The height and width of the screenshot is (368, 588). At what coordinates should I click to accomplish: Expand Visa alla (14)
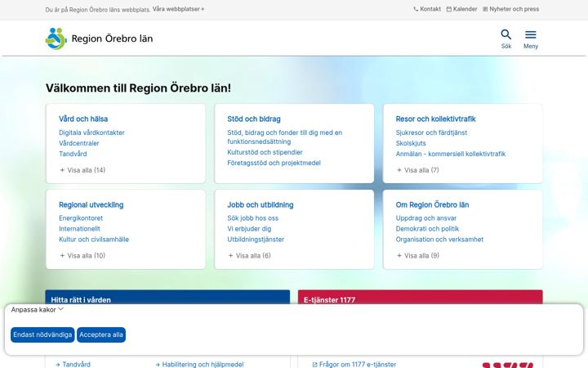(x=82, y=170)
